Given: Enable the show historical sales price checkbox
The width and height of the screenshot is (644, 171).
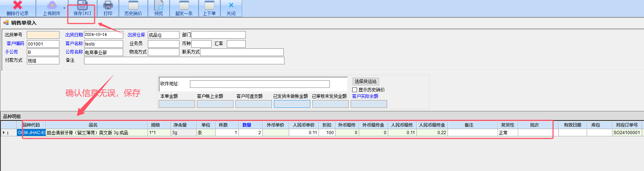Looking at the screenshot, I should [x=355, y=90].
